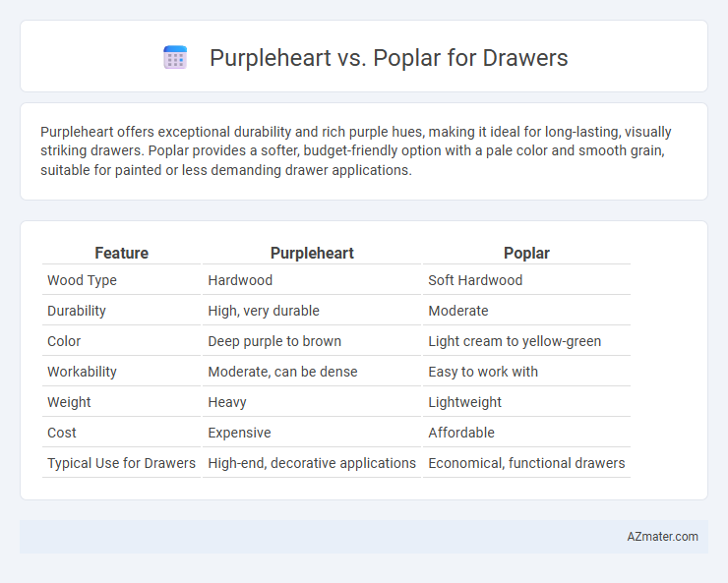The width and height of the screenshot is (728, 583).
Task: Click the 'Deep purple to brown' cell
Action: [x=274, y=341]
